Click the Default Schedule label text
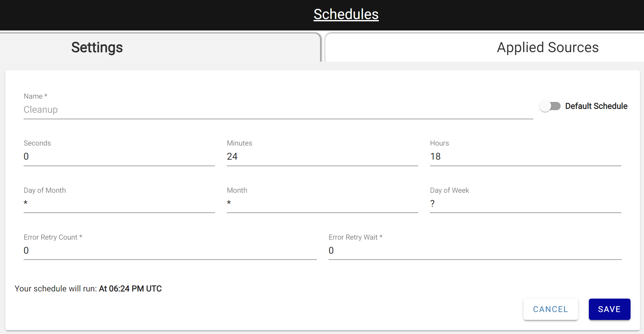 pos(596,106)
